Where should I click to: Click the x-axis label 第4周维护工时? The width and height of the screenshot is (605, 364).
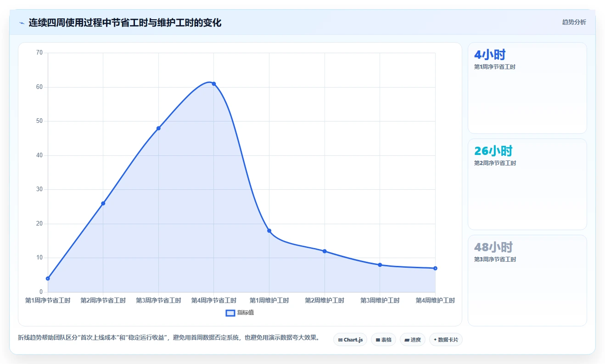click(x=435, y=301)
